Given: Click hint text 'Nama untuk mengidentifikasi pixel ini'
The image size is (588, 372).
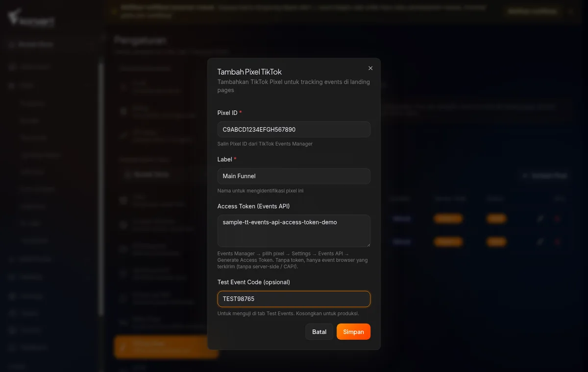Looking at the screenshot, I should (x=261, y=191).
